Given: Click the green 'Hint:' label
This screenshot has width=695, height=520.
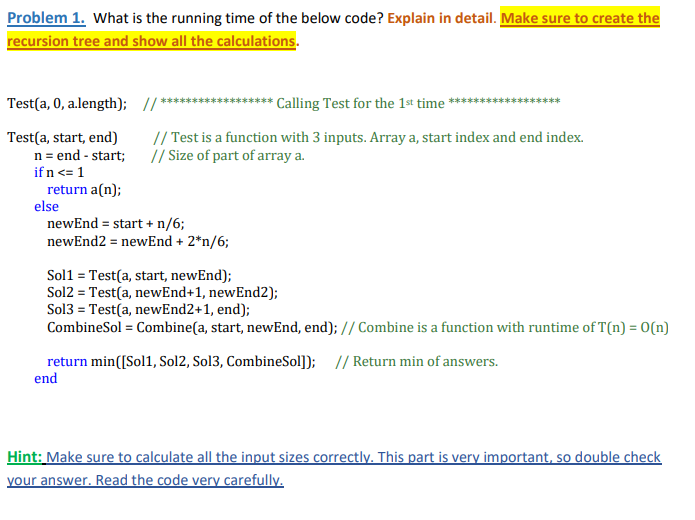Looking at the screenshot, I should (24, 457).
